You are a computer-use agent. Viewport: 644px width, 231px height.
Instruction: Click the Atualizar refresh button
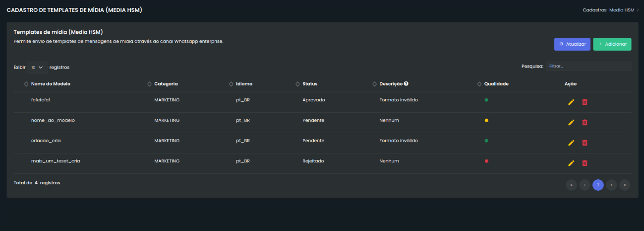pyautogui.click(x=572, y=44)
